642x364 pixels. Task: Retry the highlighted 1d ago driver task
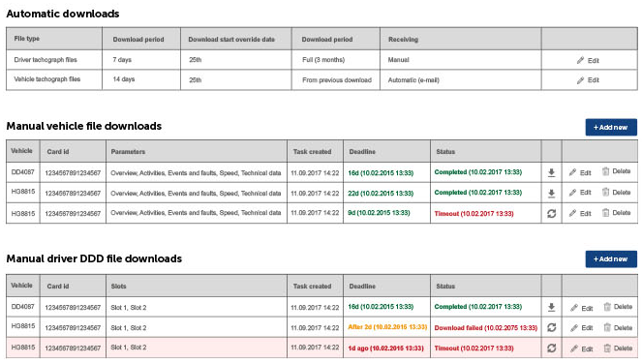click(551, 349)
